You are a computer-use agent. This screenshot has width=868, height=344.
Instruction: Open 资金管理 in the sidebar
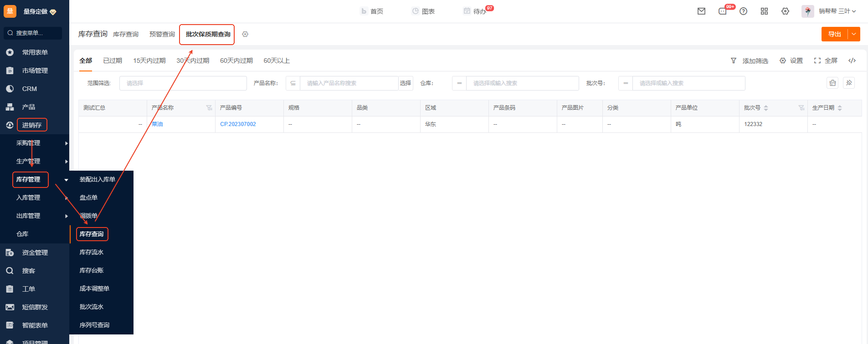pyautogui.click(x=35, y=253)
